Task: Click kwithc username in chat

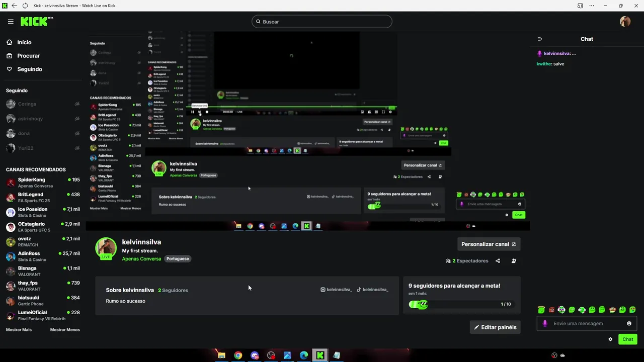Action: [x=544, y=64]
